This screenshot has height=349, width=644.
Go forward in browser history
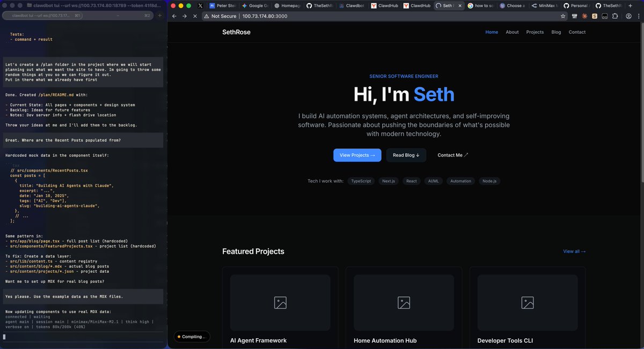(185, 16)
